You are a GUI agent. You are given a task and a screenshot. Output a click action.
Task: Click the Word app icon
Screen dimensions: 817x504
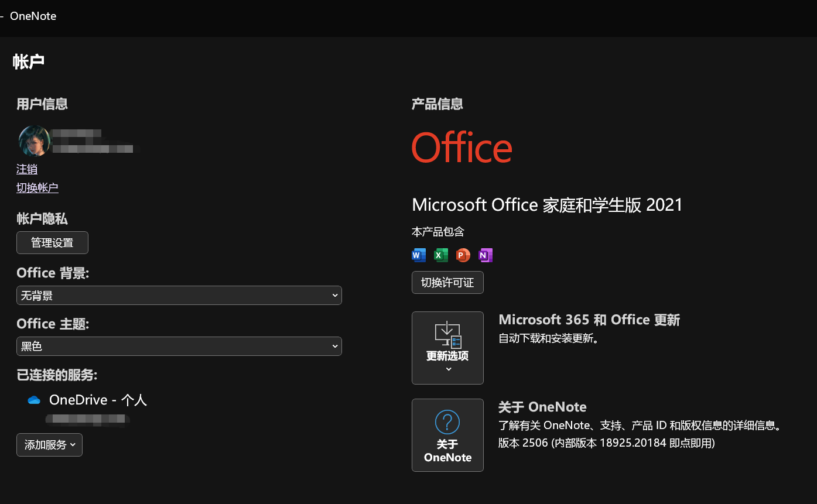[419, 255]
